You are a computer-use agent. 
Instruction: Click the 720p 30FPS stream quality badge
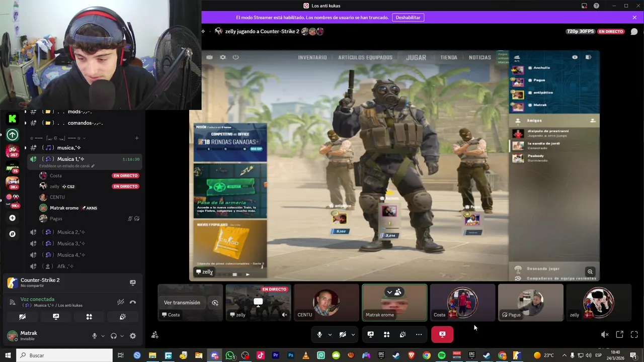580,31
